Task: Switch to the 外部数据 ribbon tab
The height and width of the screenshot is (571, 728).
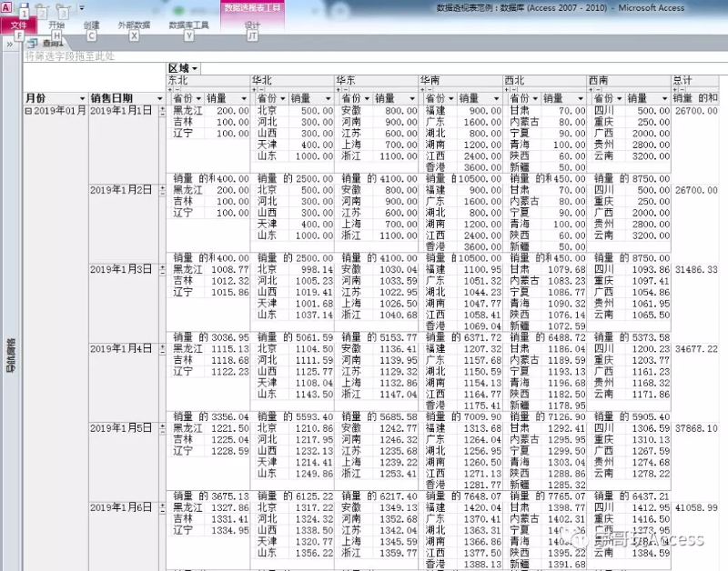Action: click(134, 25)
